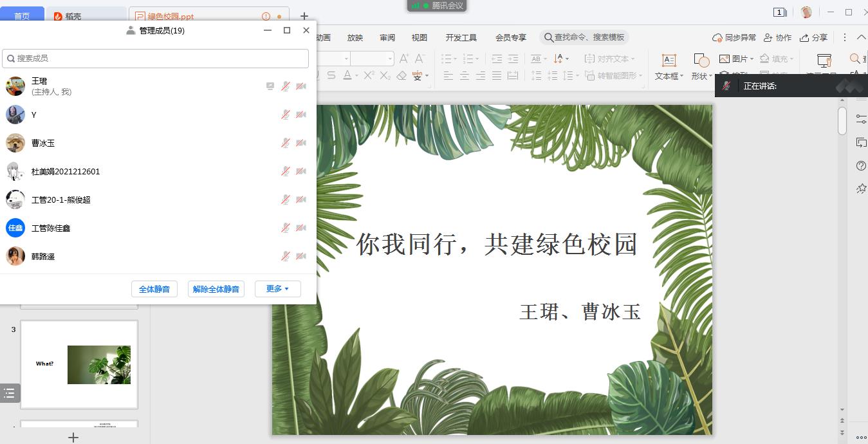Decrease the paragraph indent
The height and width of the screenshot is (444, 868).
497,59
